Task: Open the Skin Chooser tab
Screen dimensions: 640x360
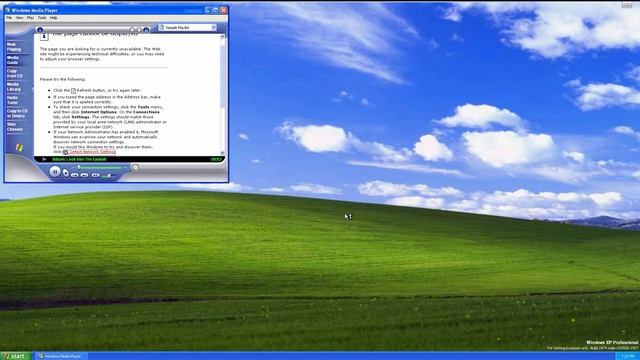Action: click(x=15, y=127)
